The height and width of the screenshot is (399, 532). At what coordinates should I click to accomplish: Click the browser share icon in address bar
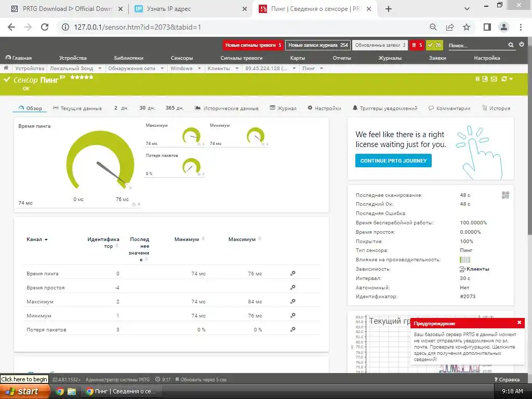450,27
